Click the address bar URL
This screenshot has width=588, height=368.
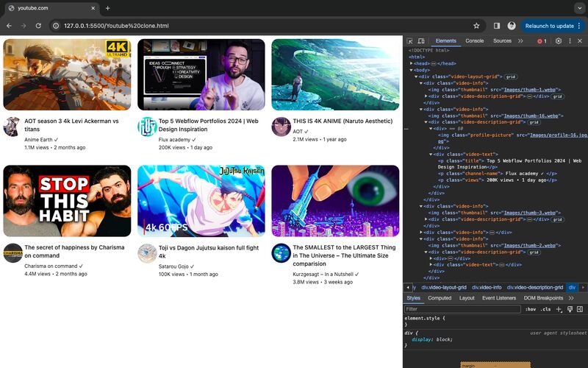coord(116,26)
